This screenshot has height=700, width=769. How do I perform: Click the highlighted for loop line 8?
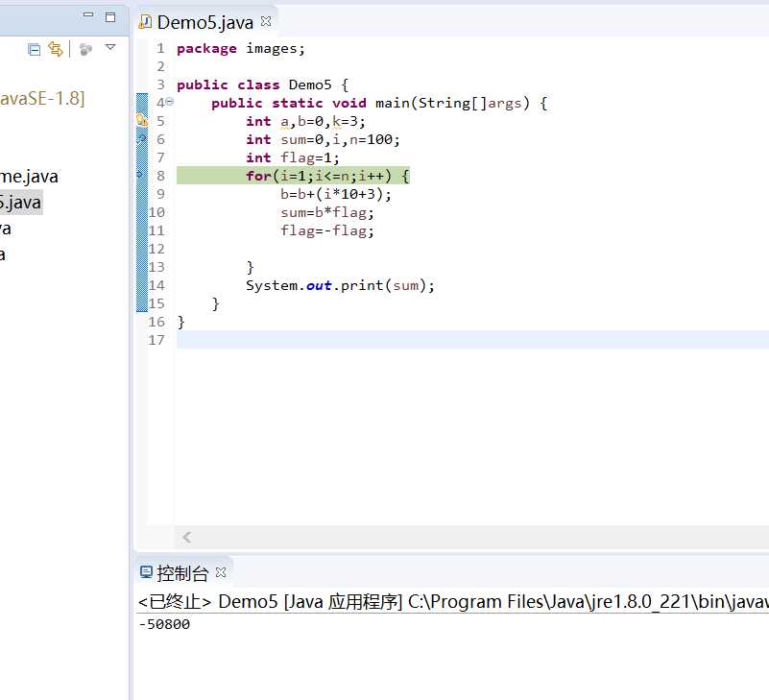293,176
